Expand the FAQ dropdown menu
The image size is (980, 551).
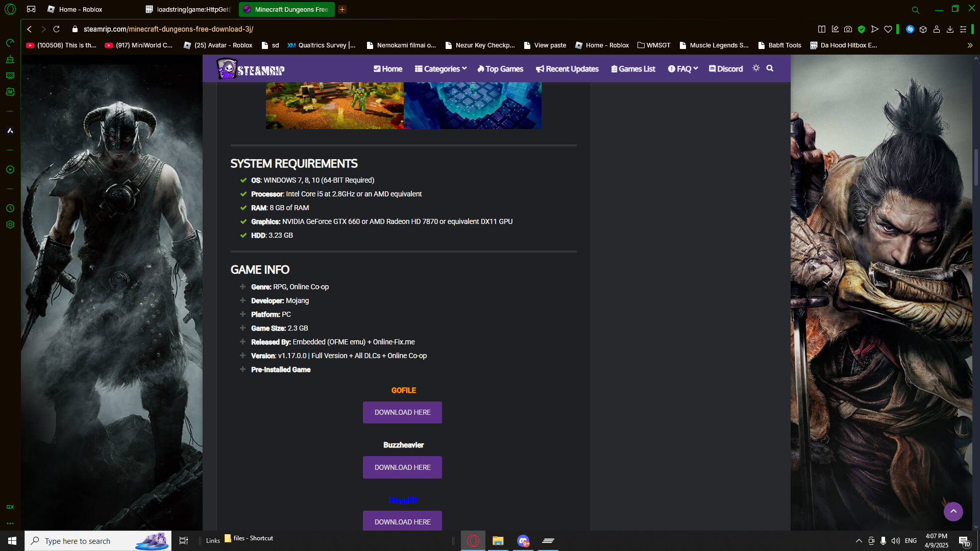tap(683, 69)
